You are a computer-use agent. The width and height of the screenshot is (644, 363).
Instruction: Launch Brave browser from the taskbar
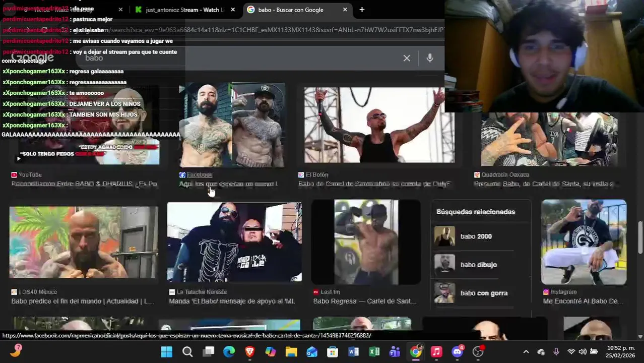pos(250,351)
